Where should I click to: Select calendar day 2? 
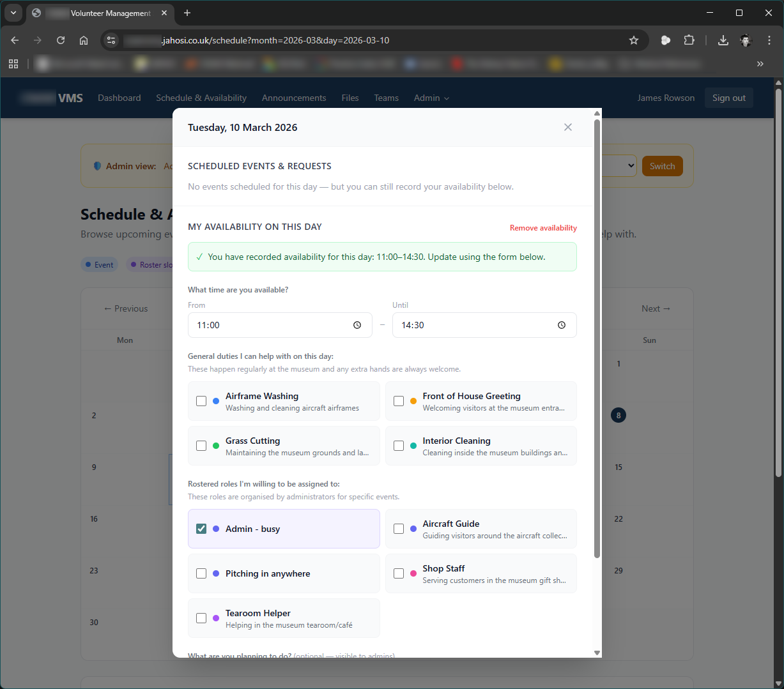point(94,415)
